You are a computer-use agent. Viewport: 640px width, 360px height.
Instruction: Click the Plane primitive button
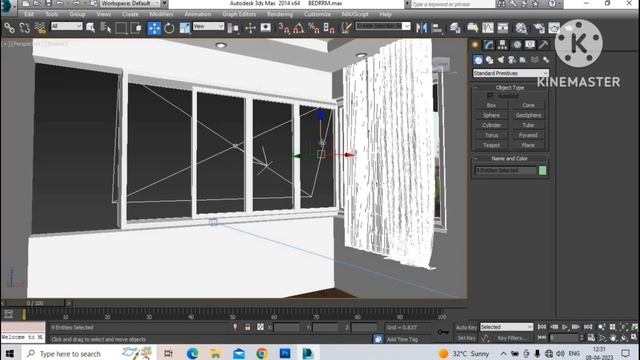[x=528, y=145]
